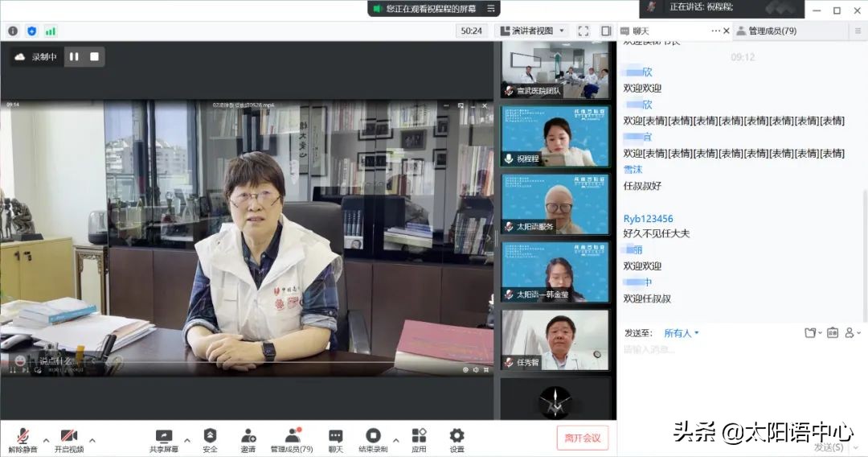Screen dimensions: 868x457
Task: Click the chat message input field
Action: pos(739,350)
